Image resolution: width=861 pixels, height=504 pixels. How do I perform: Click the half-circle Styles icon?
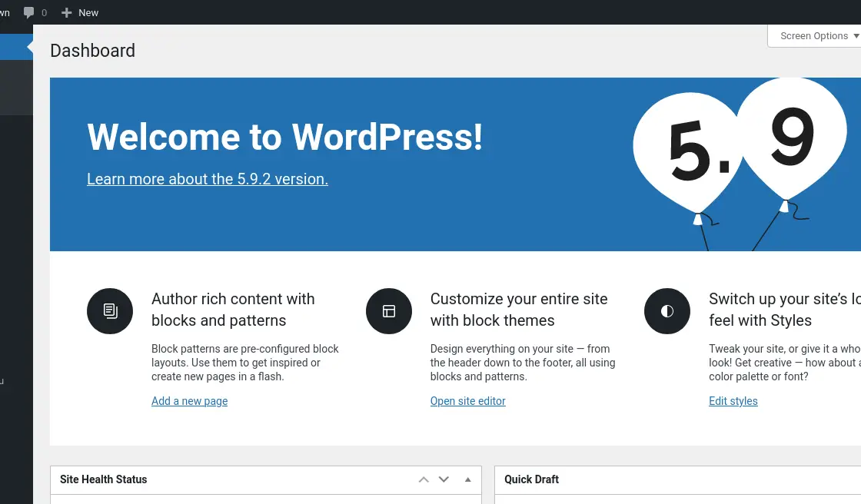click(x=667, y=311)
